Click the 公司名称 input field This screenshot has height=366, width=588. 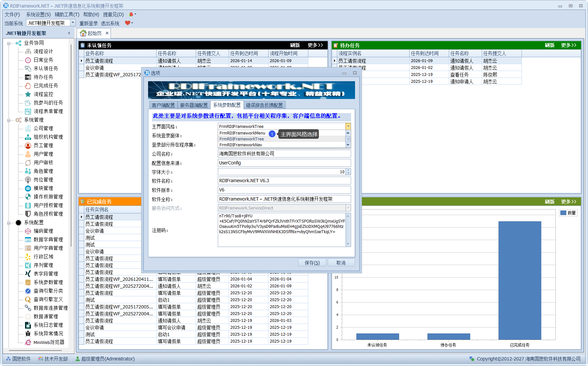pyautogui.click(x=284, y=154)
